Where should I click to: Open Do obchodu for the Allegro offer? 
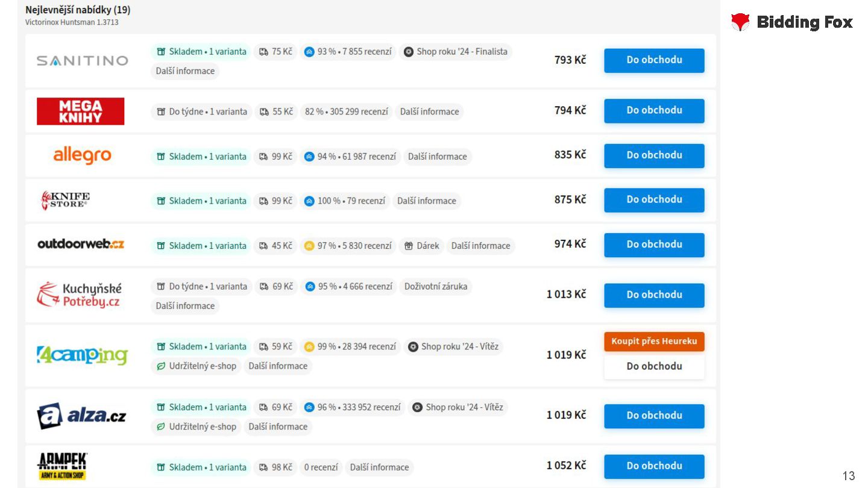click(654, 155)
